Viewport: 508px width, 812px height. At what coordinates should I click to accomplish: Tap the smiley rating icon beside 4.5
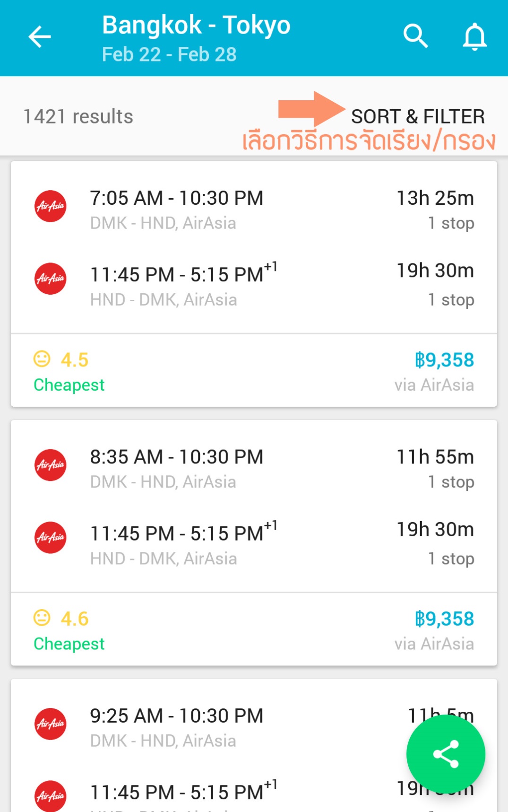coord(42,359)
